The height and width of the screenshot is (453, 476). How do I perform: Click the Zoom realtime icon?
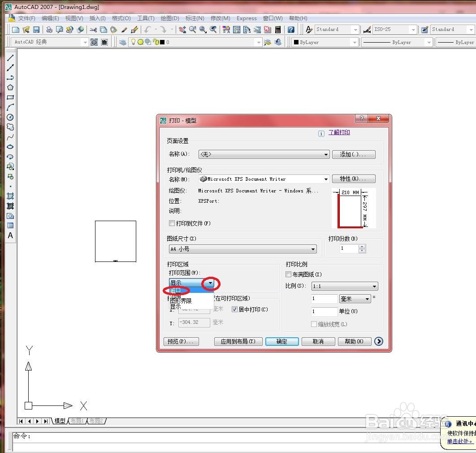(192, 30)
